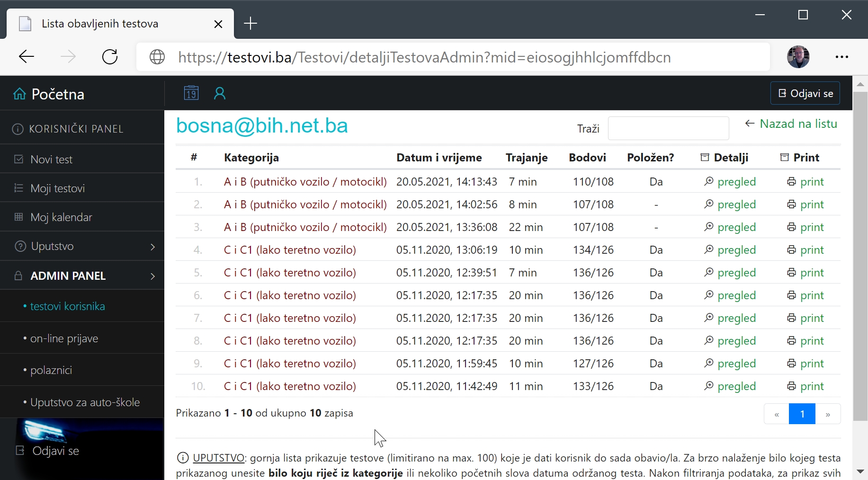The image size is (868, 480).
Task: Click scrollbar down arrow
Action: point(860,472)
